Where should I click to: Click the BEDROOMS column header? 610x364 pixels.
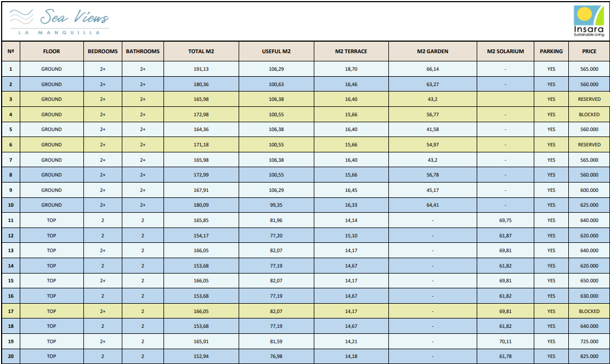tap(103, 52)
